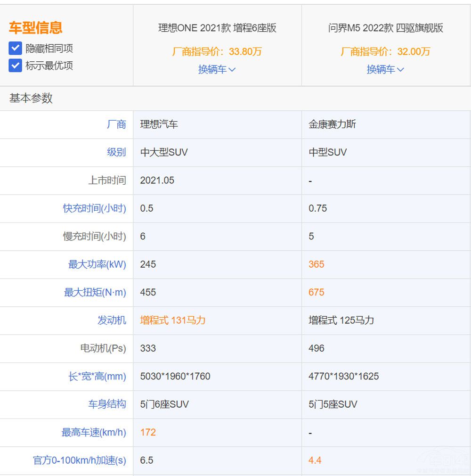
Task: Open the 车身结构 parameter link
Action: tap(107, 404)
